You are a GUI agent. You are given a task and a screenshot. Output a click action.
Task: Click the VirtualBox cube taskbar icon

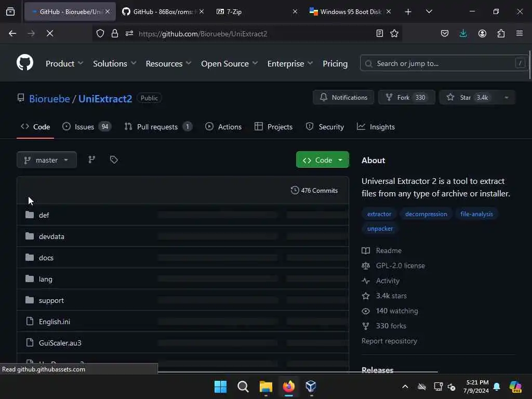click(x=311, y=387)
